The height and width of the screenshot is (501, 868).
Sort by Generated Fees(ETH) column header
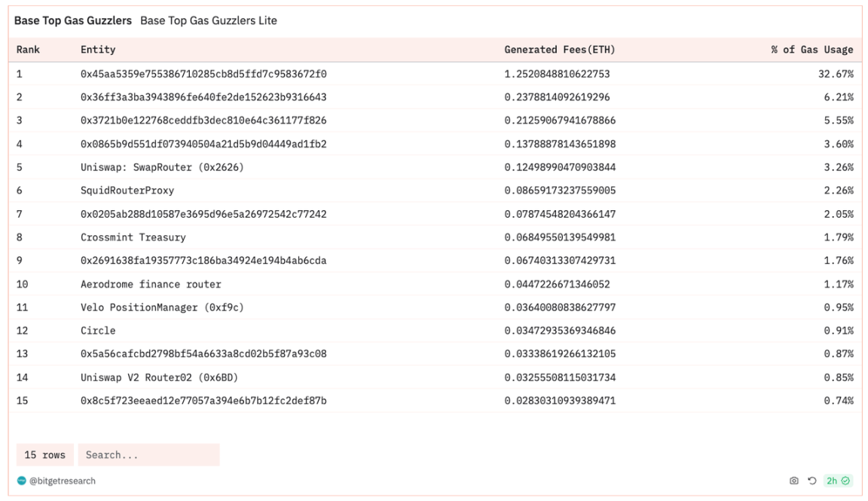(559, 50)
